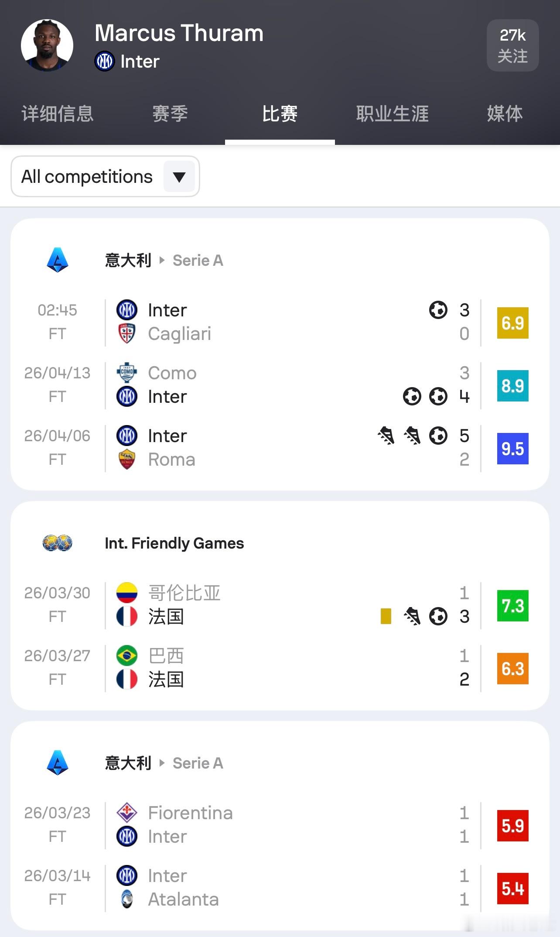Screen dimensions: 560x937
Task: Tap the Roma team crest
Action: tap(127, 459)
